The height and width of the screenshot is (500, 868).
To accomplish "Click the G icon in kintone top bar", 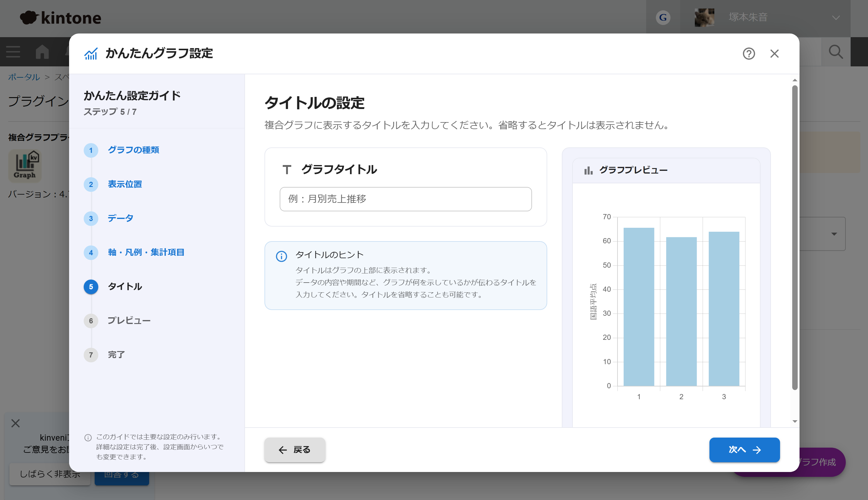I will pyautogui.click(x=663, y=17).
